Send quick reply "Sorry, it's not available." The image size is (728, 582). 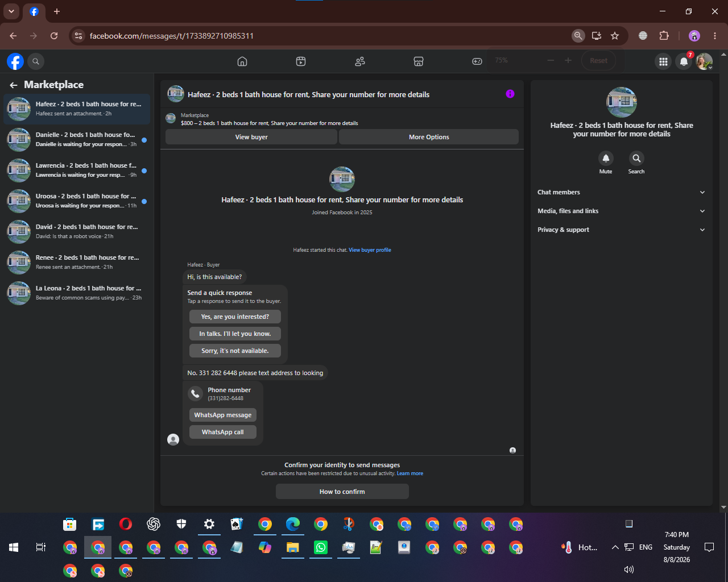[x=235, y=351]
